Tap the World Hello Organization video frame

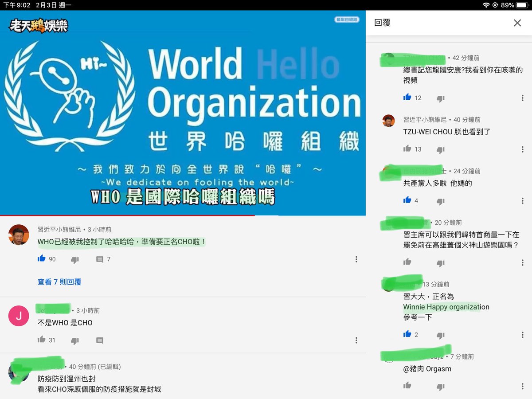coord(183,113)
